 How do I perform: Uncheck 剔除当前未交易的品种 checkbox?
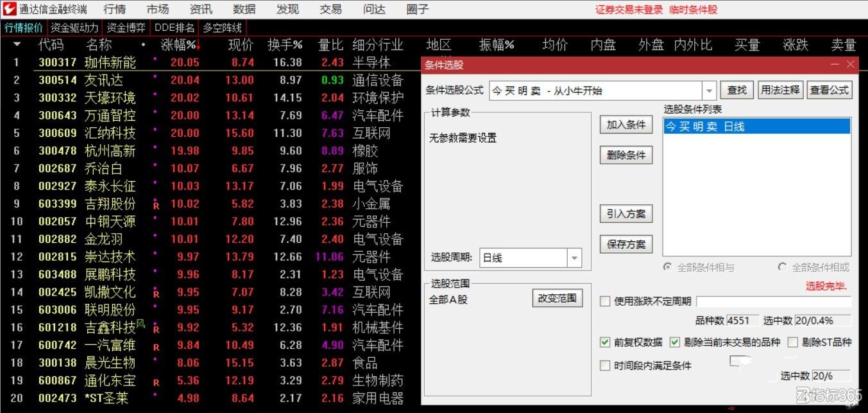click(674, 342)
